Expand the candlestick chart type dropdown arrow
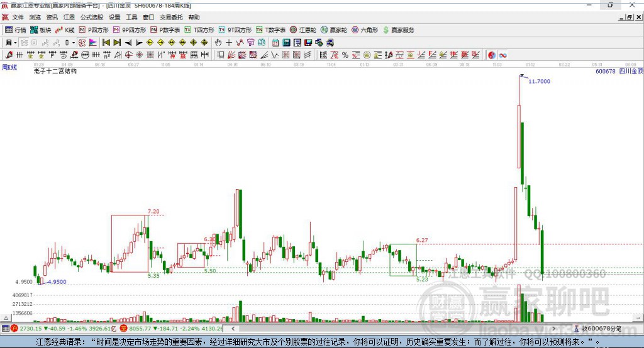 coord(74,43)
